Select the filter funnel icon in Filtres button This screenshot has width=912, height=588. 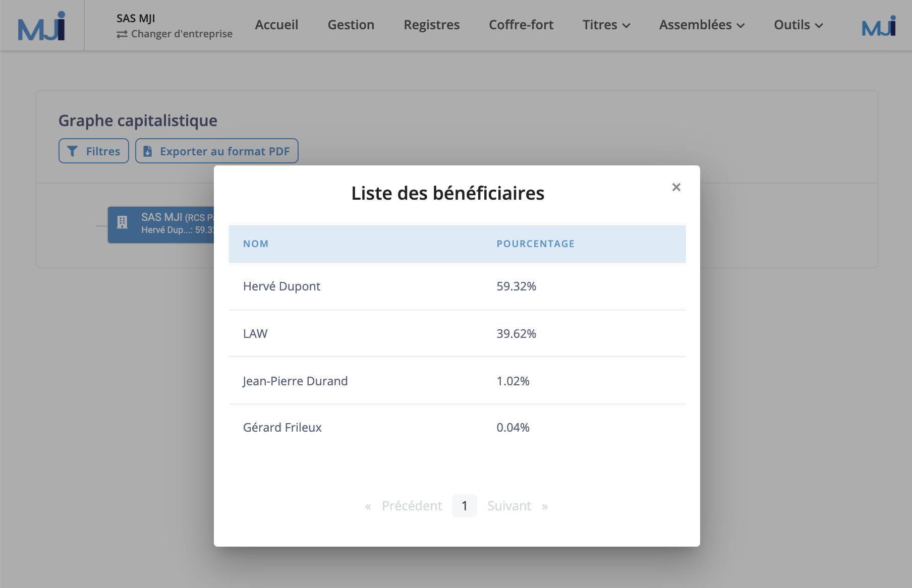coord(73,151)
